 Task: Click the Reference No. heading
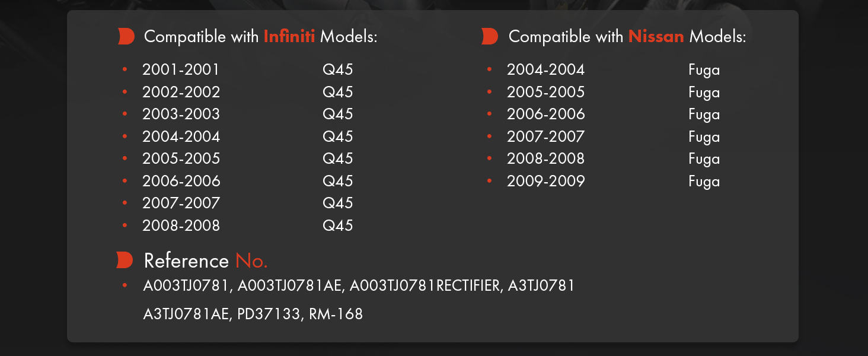coord(206,260)
